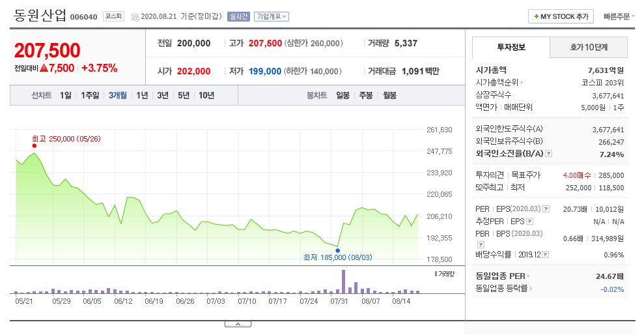The height and width of the screenshot is (335, 644).
Task: Click the tall volume bar near 07/31
Action: click(x=343, y=282)
